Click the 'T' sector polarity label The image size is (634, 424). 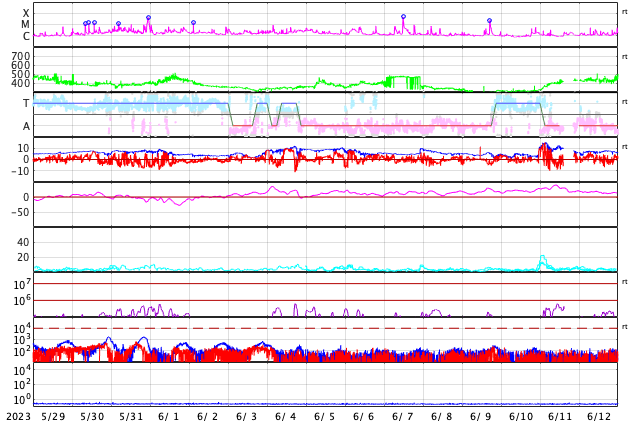26,103
